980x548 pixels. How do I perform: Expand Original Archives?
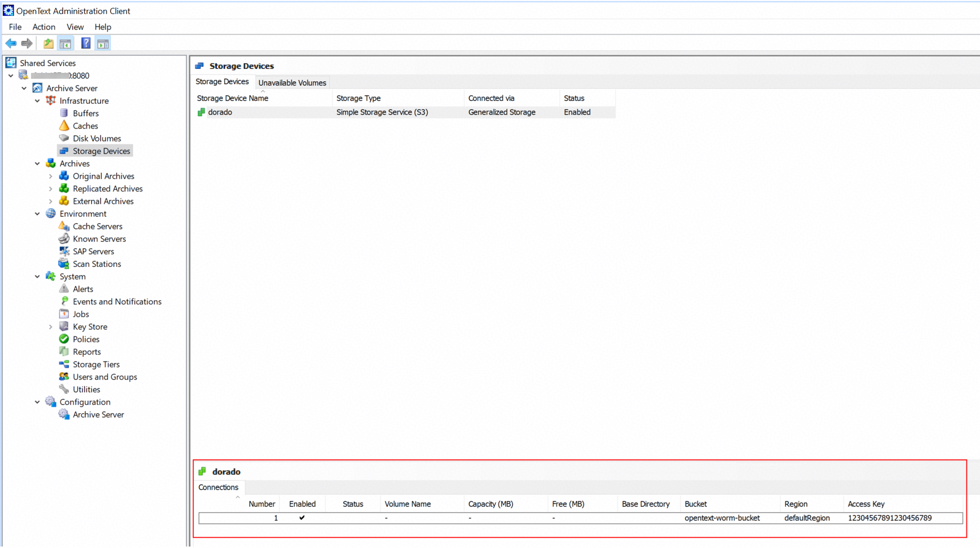(51, 176)
